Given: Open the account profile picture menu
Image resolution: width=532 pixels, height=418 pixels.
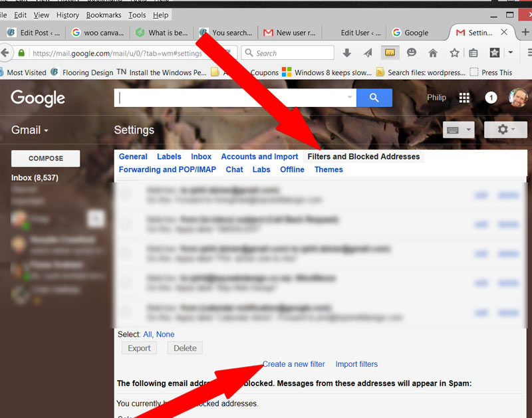Looking at the screenshot, I should 519,98.
